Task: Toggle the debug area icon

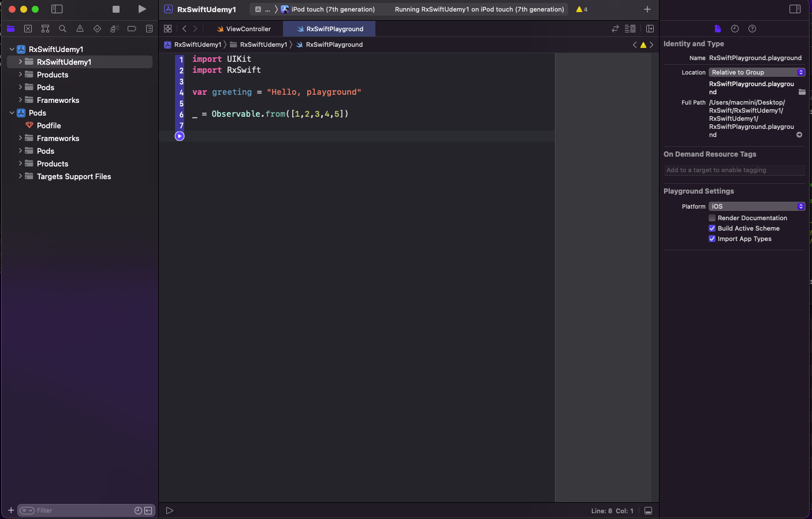Action: pos(648,510)
